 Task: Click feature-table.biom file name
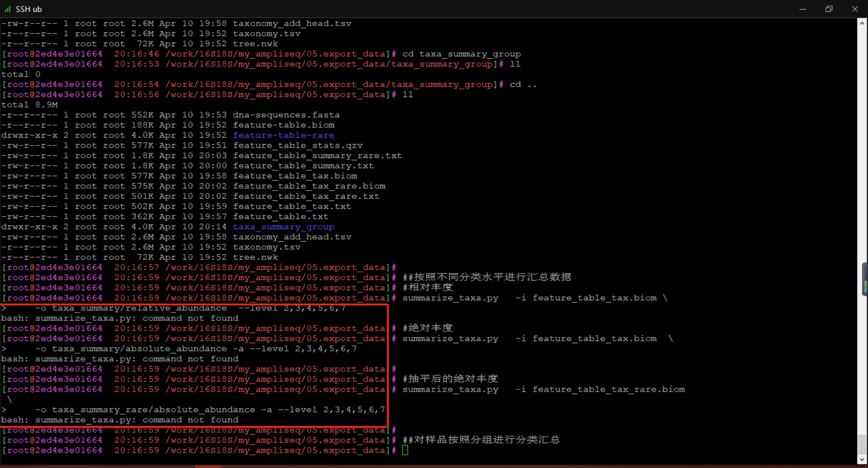click(x=283, y=125)
